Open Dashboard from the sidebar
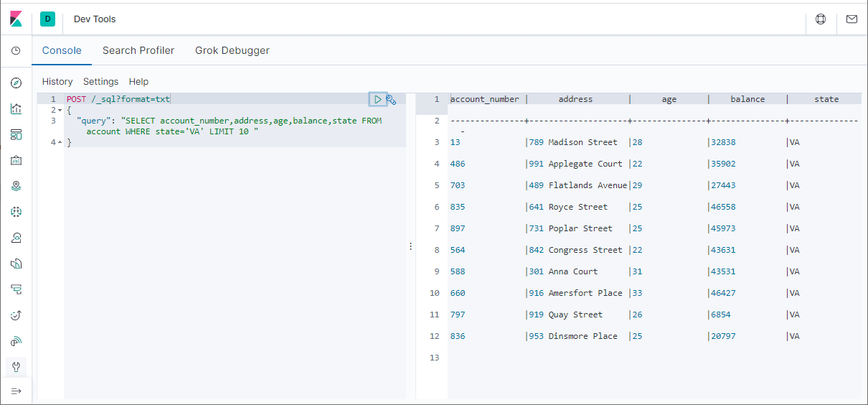Screen dimensions: 868x405 tap(16, 134)
